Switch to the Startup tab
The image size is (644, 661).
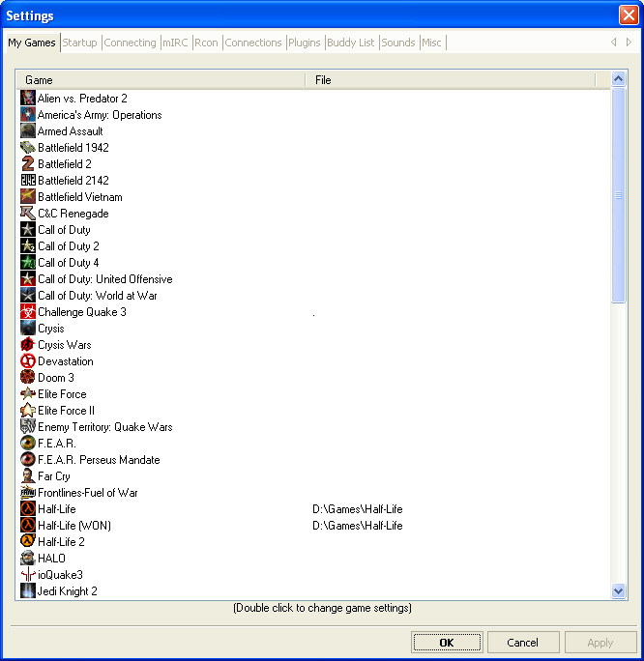pos(80,43)
